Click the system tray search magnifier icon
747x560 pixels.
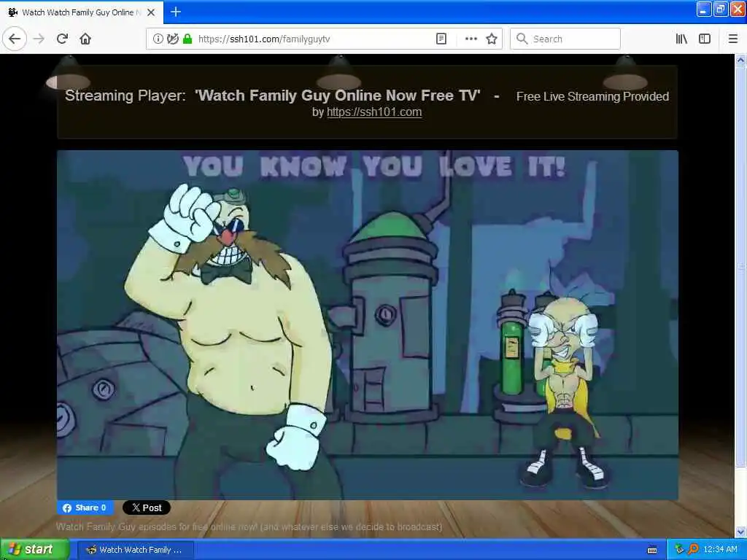pyautogui.click(x=694, y=549)
